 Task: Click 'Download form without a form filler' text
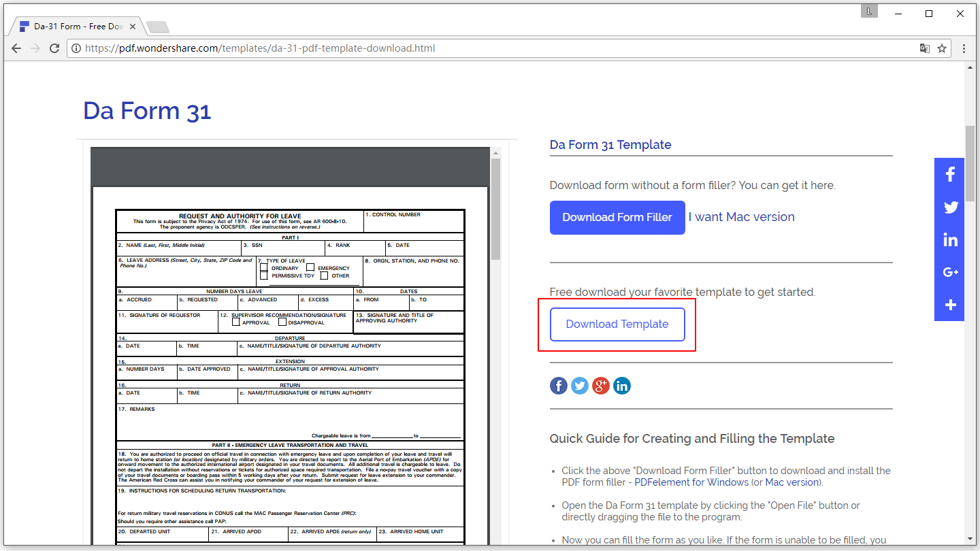[x=692, y=186]
